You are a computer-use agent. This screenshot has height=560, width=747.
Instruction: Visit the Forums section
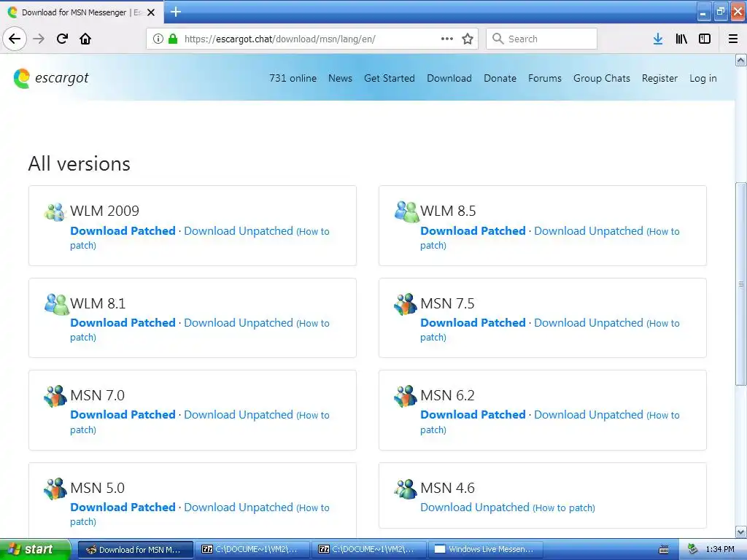coord(544,78)
